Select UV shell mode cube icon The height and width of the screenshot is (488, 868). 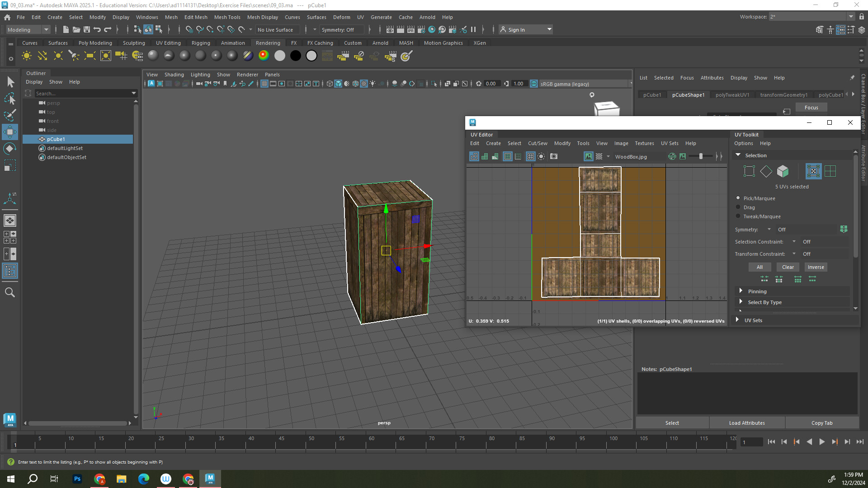783,171
